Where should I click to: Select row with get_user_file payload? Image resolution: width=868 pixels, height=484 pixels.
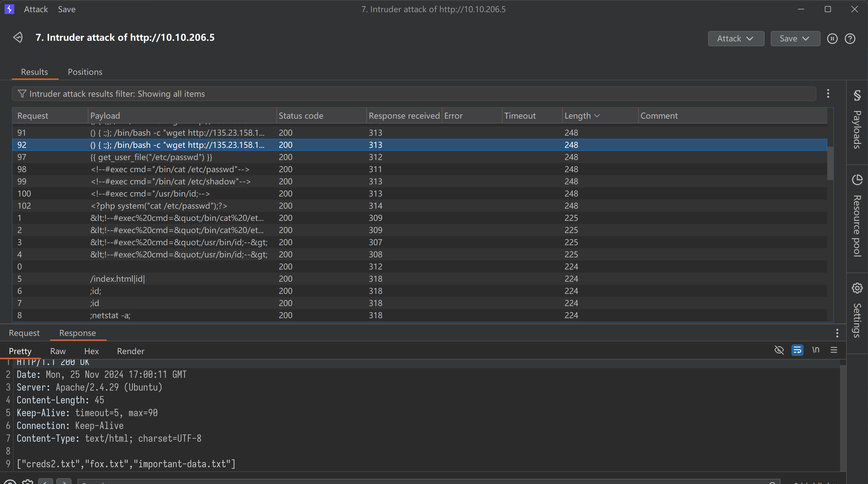pos(420,157)
